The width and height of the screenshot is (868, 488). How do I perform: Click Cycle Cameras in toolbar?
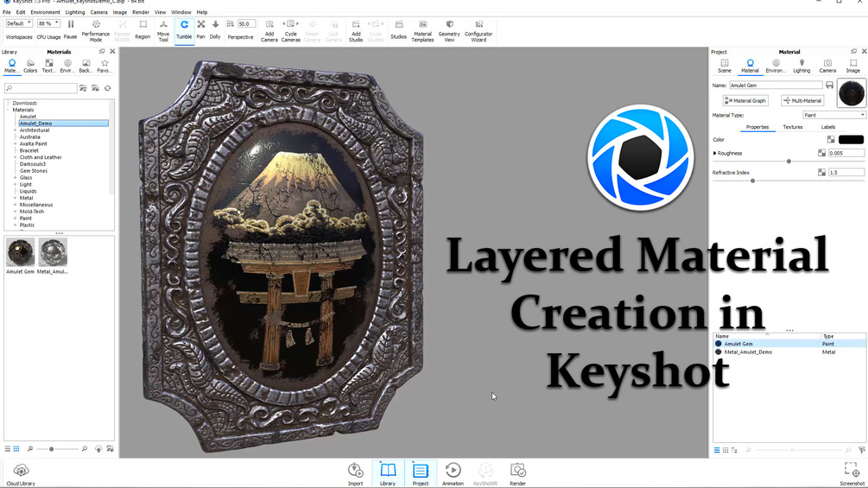click(x=290, y=31)
